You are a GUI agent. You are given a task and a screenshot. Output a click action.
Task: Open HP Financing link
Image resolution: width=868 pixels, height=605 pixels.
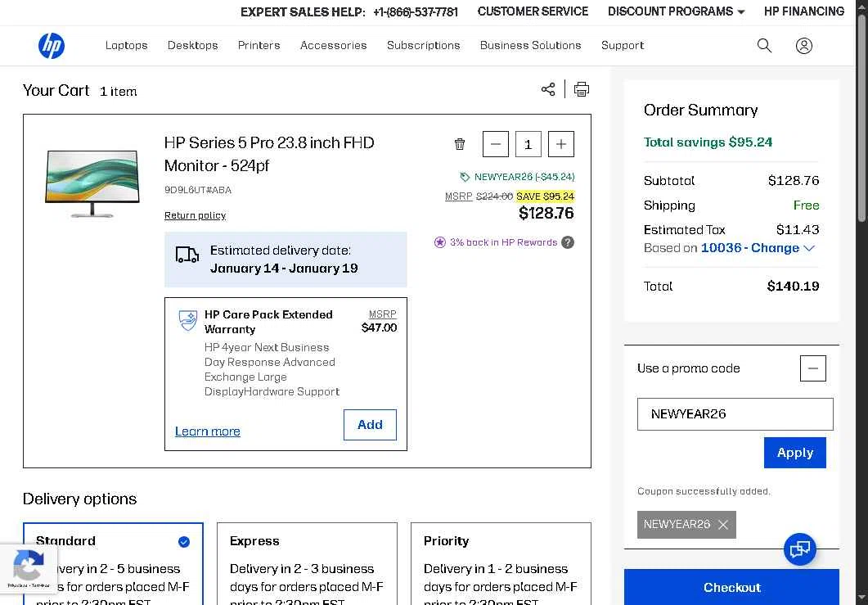click(x=804, y=11)
